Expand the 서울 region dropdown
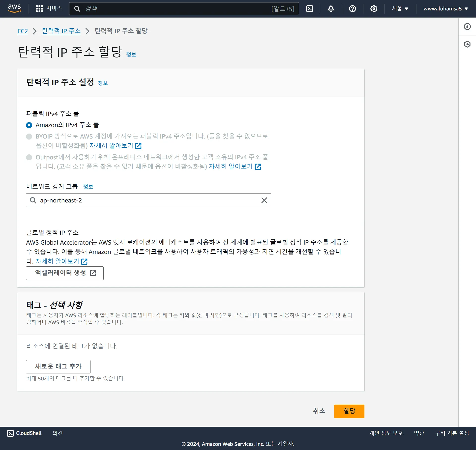Viewport: 476px width, 450px height. click(x=400, y=9)
